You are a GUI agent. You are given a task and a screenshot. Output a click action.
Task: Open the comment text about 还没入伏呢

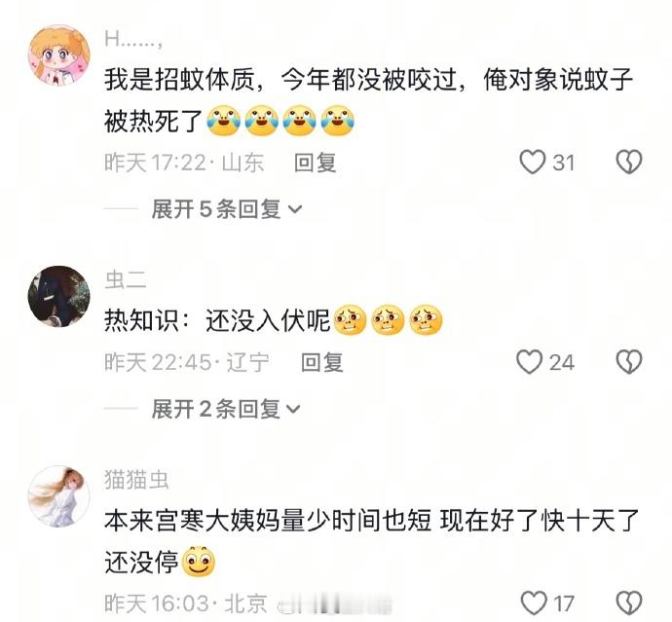point(217,320)
